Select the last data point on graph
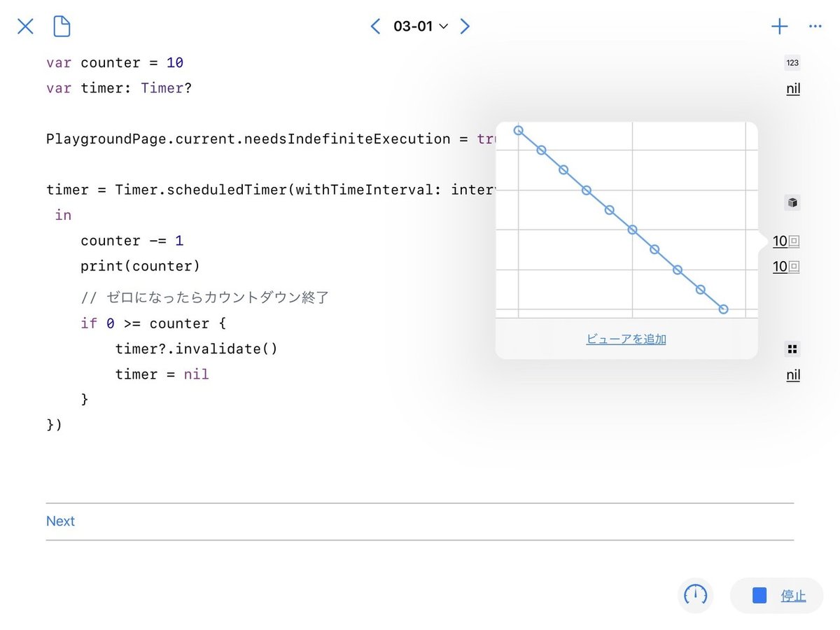 pyautogui.click(x=723, y=309)
